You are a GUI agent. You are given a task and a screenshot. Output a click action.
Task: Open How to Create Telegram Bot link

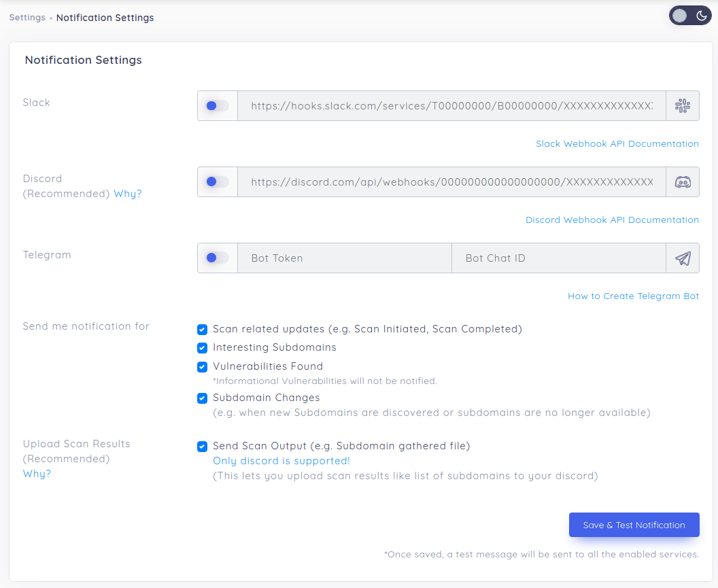633,296
